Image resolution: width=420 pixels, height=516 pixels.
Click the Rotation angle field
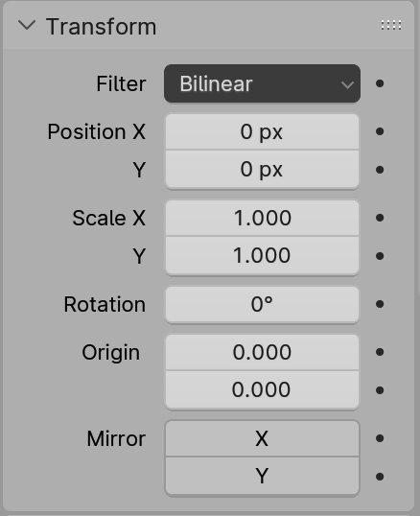(262, 304)
